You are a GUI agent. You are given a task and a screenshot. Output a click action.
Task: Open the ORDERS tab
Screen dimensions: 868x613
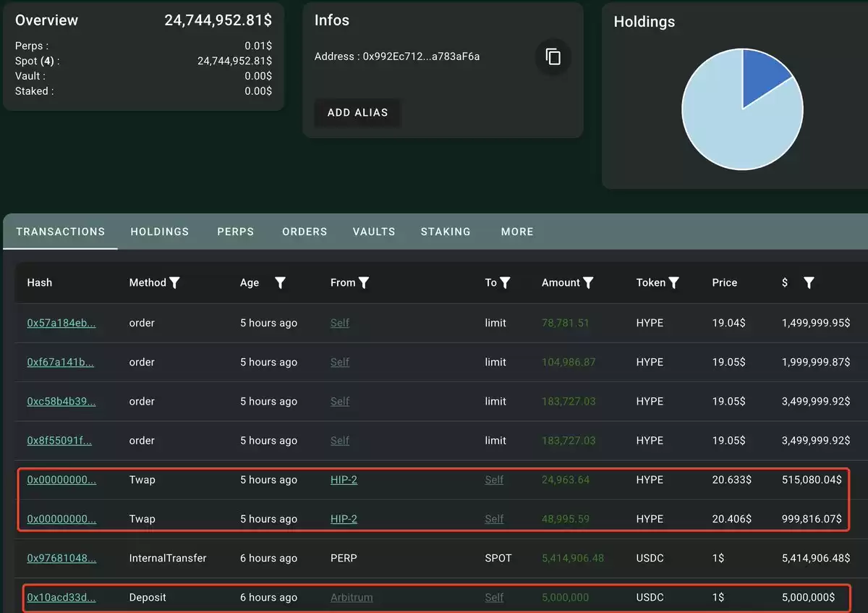coord(305,232)
